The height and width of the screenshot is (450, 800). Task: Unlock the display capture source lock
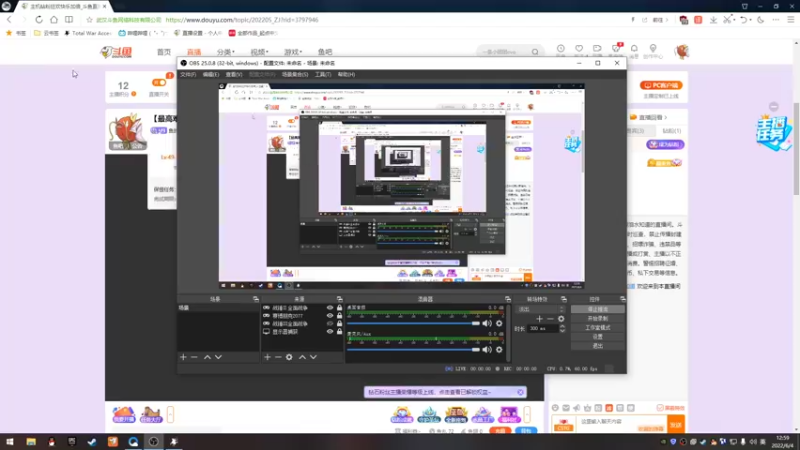point(339,332)
